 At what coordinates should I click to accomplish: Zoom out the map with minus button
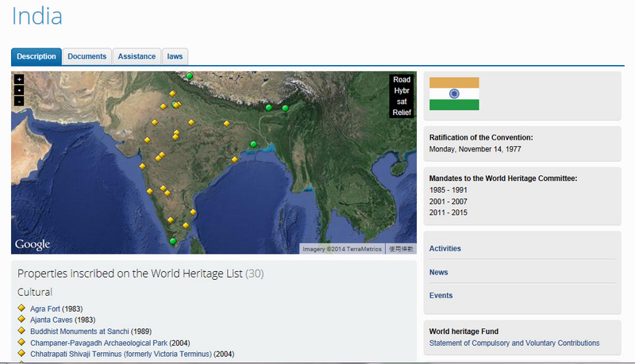[19, 102]
